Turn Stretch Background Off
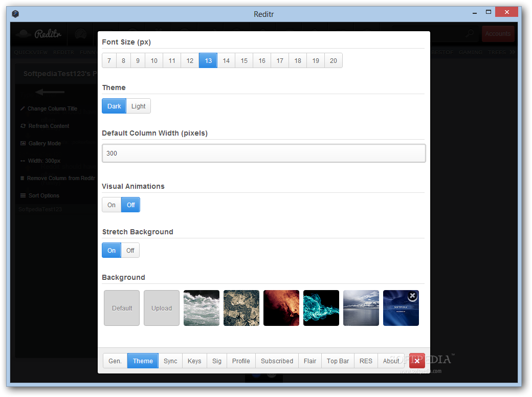The height and width of the screenshot is (397, 532). click(130, 250)
